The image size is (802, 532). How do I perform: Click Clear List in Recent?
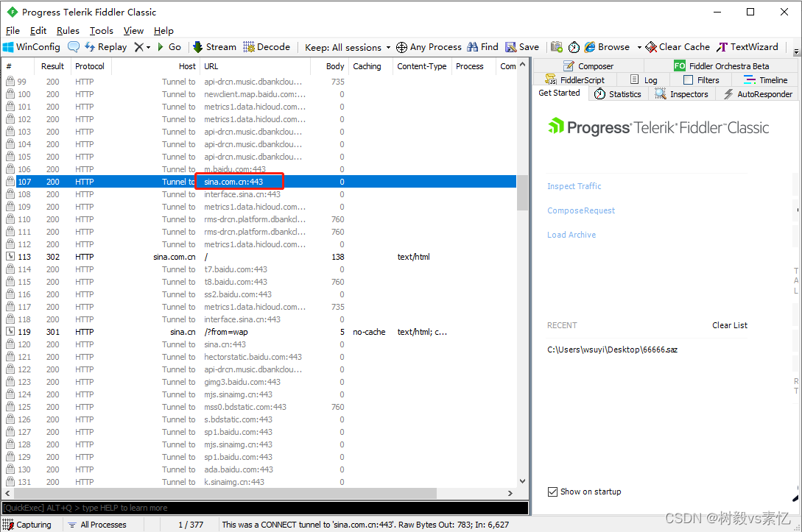(729, 325)
